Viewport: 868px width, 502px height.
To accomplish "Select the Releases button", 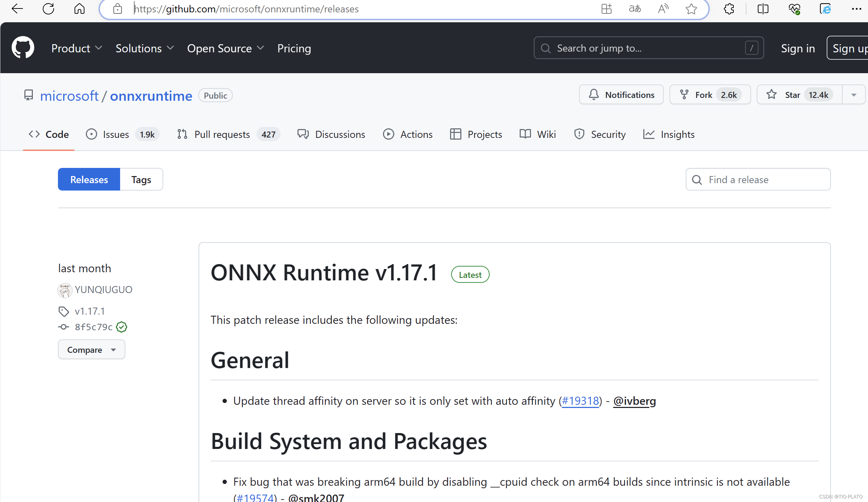I will pos(89,180).
